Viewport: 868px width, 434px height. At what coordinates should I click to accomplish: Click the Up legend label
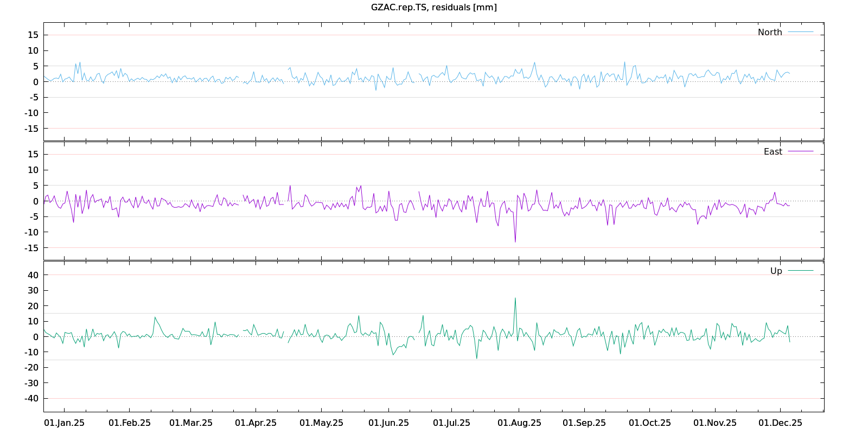[x=776, y=271]
